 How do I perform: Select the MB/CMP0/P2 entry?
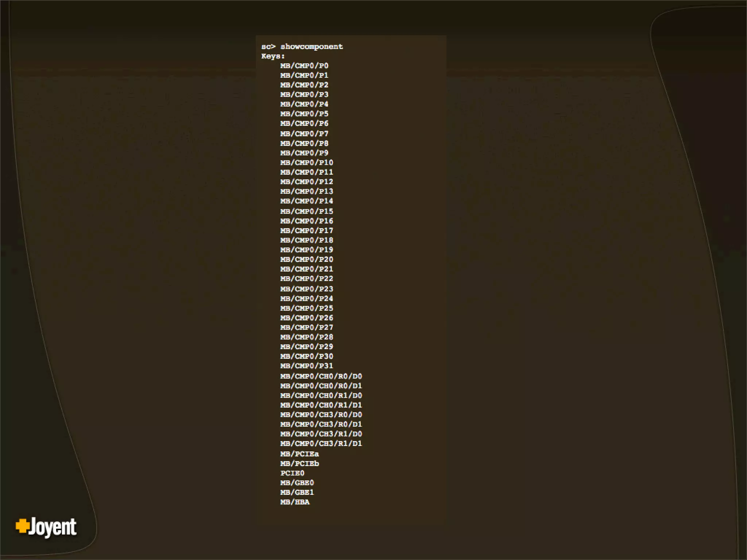[x=304, y=85]
